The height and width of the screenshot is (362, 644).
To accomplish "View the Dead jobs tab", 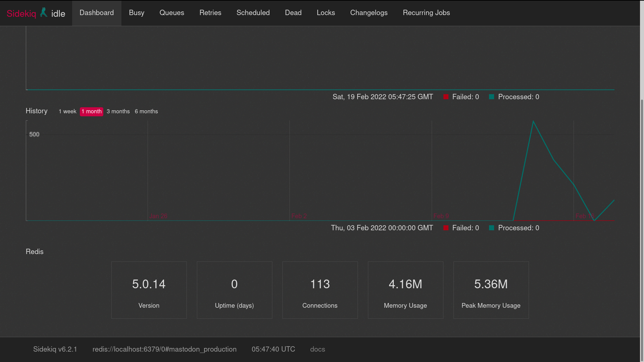I will pyautogui.click(x=293, y=13).
